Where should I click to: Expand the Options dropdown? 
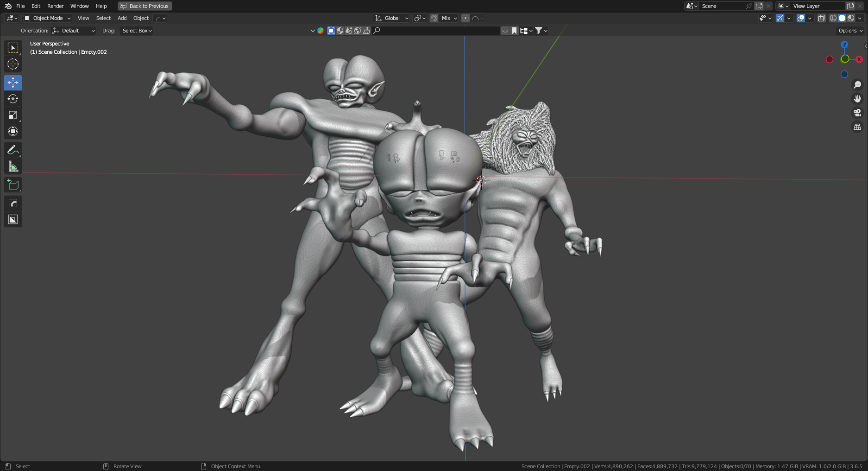click(850, 31)
